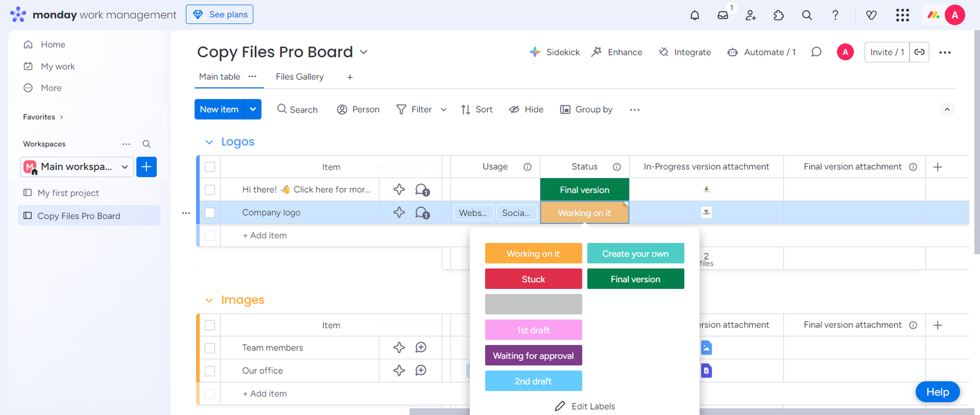This screenshot has height=415, width=980.
Task: Collapse the Logos group
Action: 209,142
